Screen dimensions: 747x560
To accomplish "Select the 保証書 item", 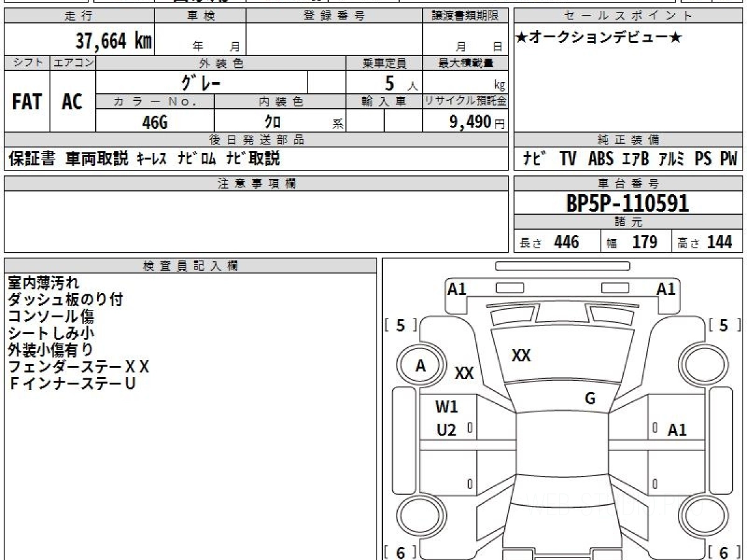I will (x=32, y=159).
